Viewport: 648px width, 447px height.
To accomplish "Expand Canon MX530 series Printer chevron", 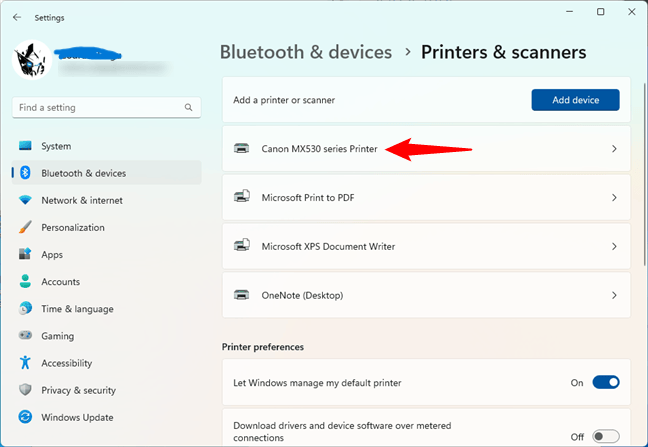I will pos(614,148).
